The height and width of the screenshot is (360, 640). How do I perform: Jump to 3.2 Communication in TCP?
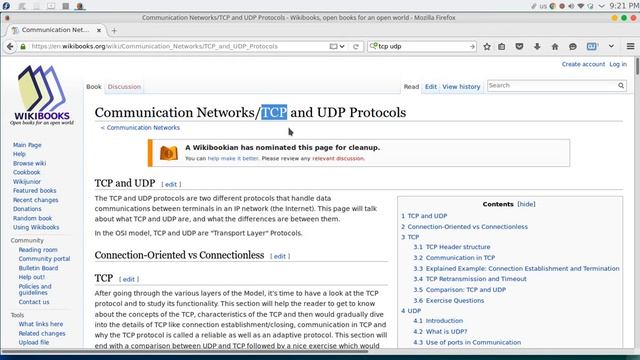pos(454,258)
